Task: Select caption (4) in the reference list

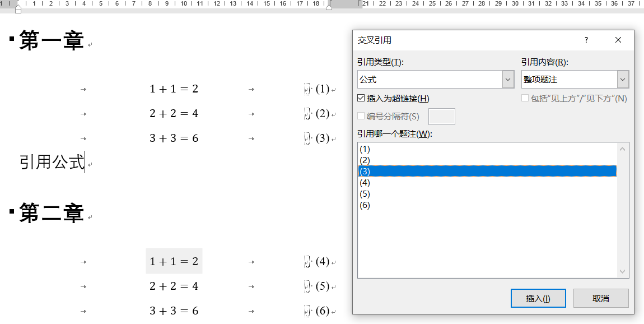Action: coord(392,182)
